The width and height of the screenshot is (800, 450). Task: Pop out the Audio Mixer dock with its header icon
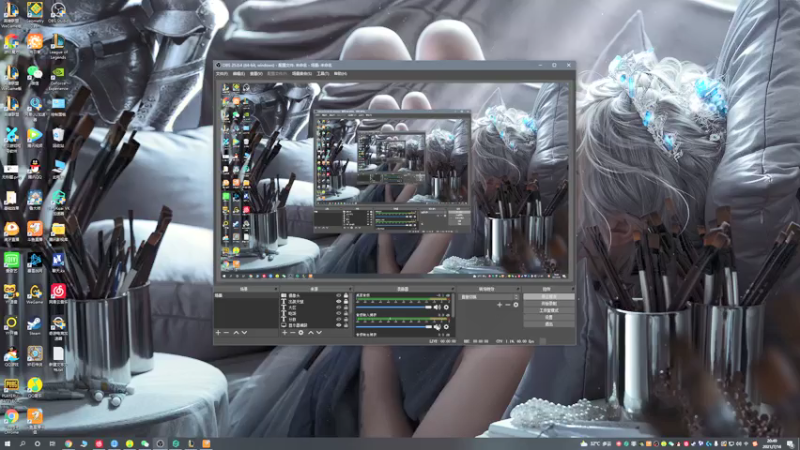pyautogui.click(x=452, y=289)
